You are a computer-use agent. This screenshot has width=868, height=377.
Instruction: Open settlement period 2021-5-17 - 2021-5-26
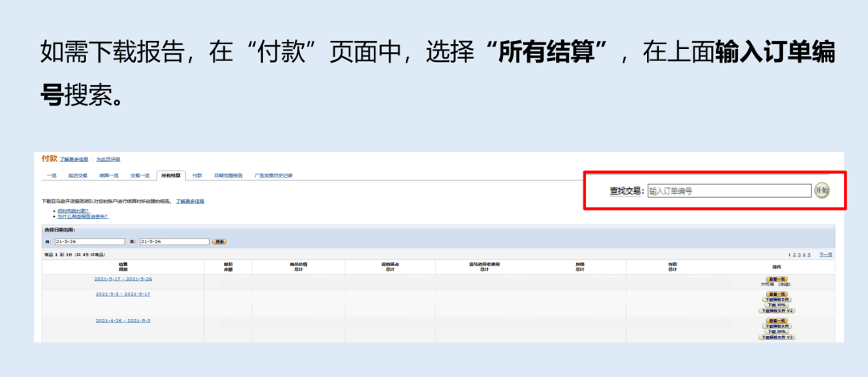click(123, 279)
